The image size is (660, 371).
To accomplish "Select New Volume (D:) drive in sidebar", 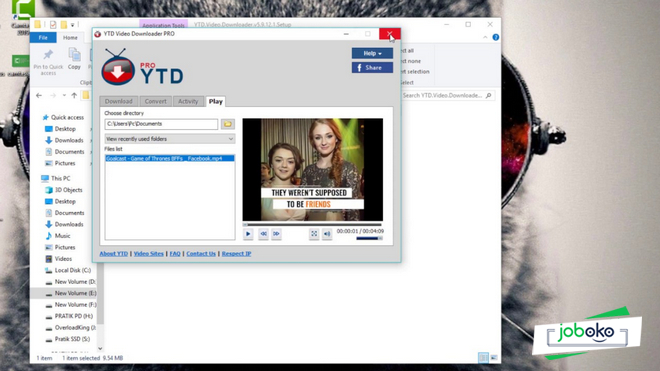I will pos(70,282).
